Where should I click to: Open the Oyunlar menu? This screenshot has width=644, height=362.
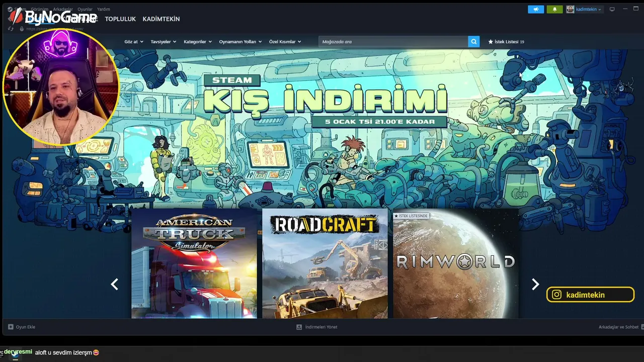(x=85, y=9)
